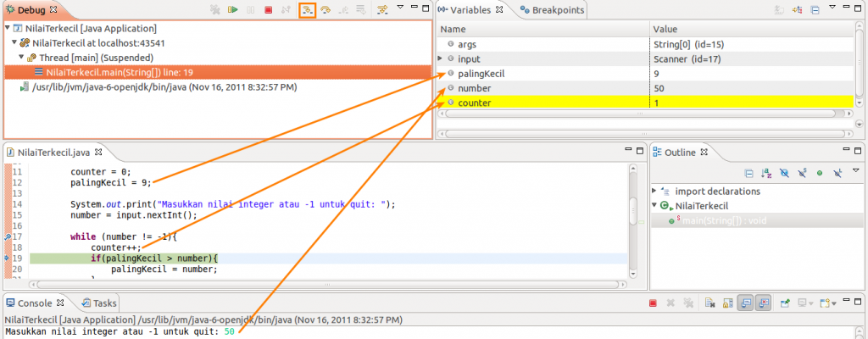The image size is (868, 339).
Task: Click the Pin Console icon
Action: tap(784, 303)
